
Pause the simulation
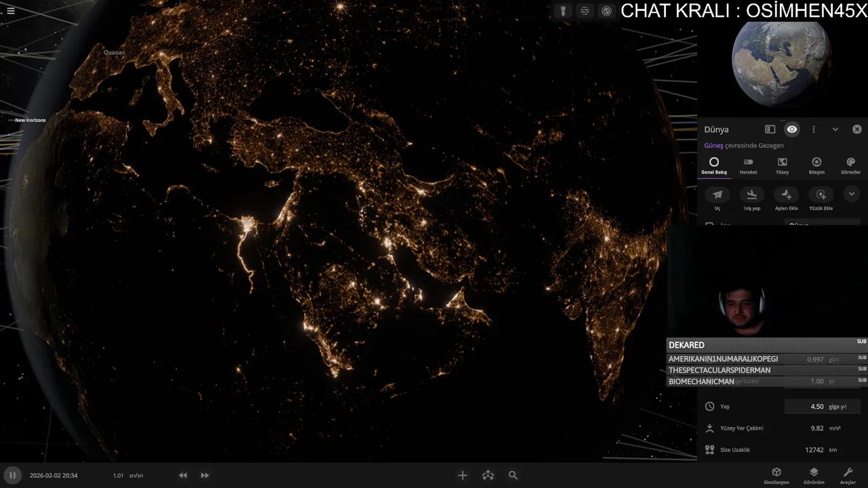tap(12, 475)
